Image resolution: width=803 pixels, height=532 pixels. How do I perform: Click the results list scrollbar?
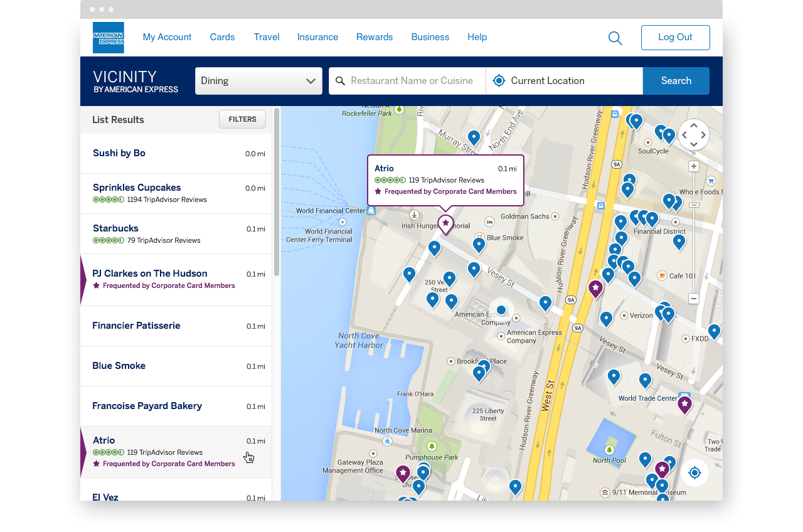[x=277, y=192]
